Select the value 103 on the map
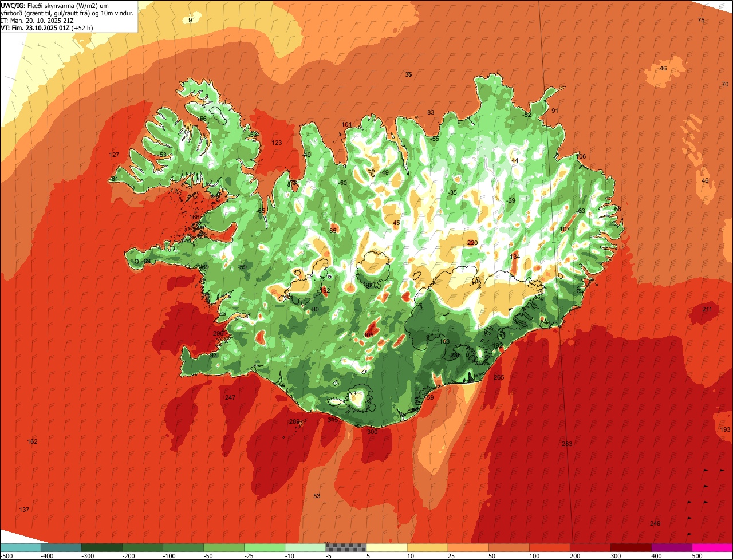733x560 pixels. point(444,341)
